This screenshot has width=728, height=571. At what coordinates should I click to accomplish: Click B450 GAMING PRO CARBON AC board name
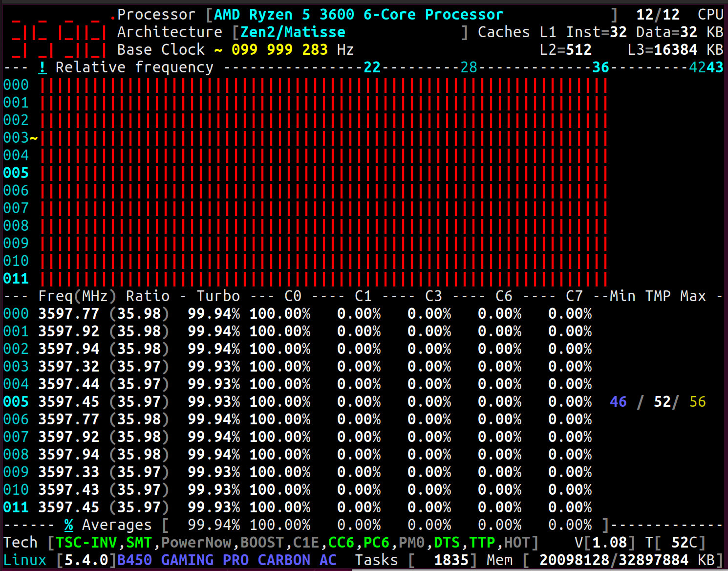(227, 560)
